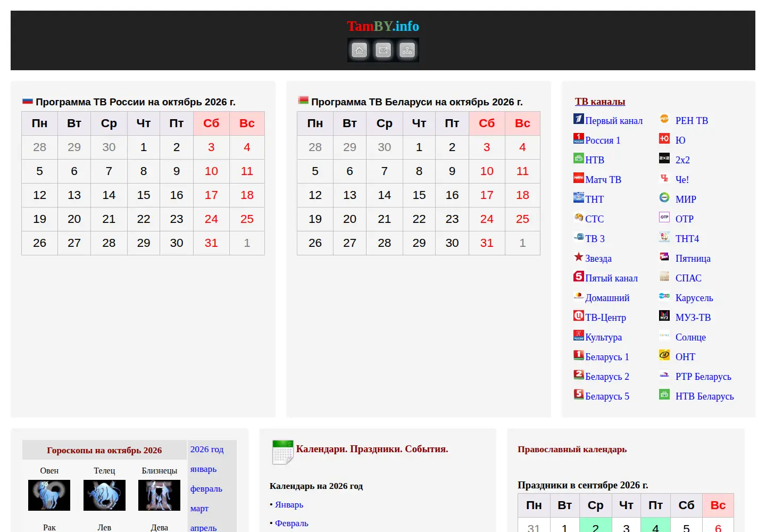Open the СПАС channel link
766x532 pixels.
[688, 278]
